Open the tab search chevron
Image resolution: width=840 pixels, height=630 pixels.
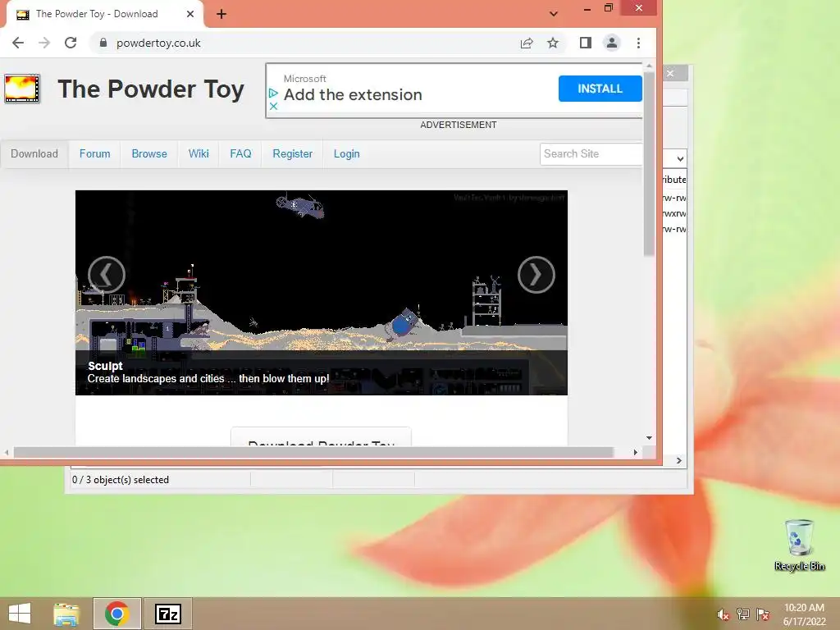(x=554, y=14)
